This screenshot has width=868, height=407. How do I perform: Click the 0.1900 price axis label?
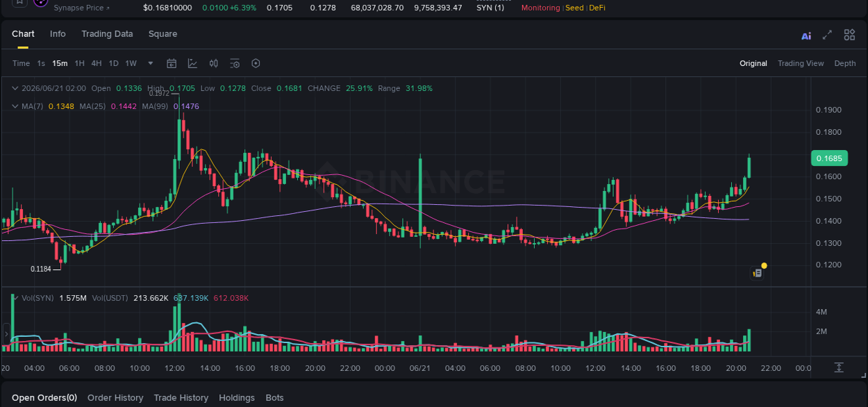[x=828, y=110]
